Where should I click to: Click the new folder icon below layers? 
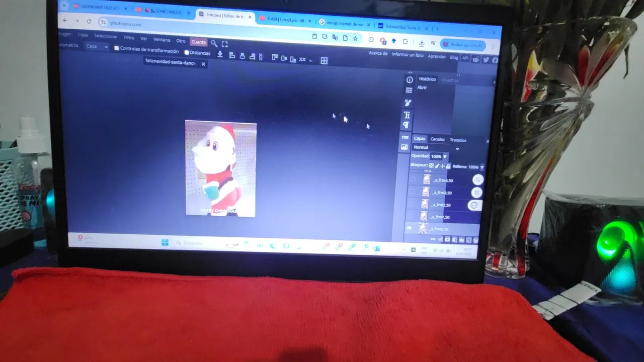point(461,240)
